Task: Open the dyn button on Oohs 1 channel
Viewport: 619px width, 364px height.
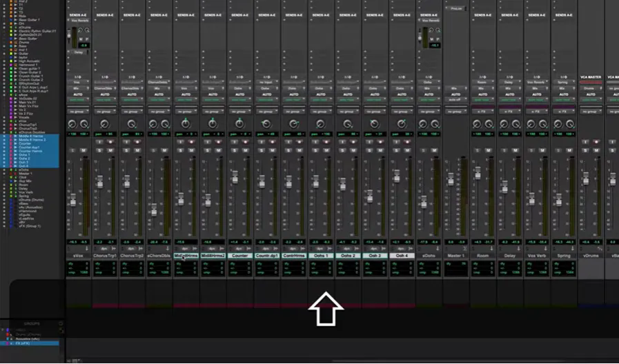Action: pyautogui.click(x=320, y=248)
